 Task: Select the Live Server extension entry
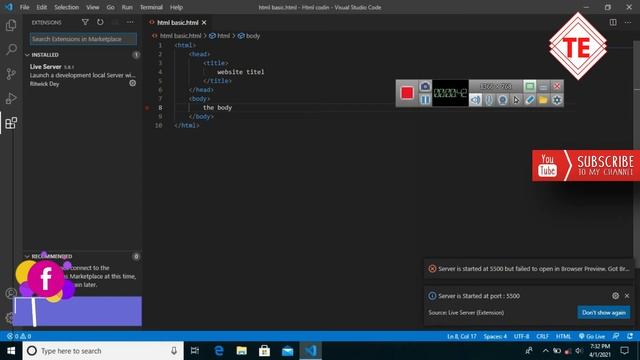[x=82, y=75]
